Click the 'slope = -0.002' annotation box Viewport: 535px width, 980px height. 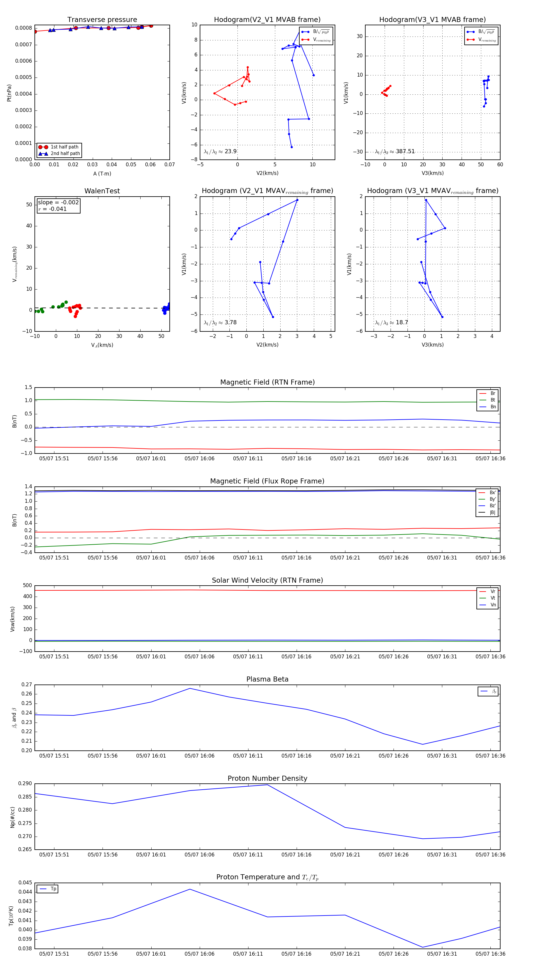(x=58, y=206)
